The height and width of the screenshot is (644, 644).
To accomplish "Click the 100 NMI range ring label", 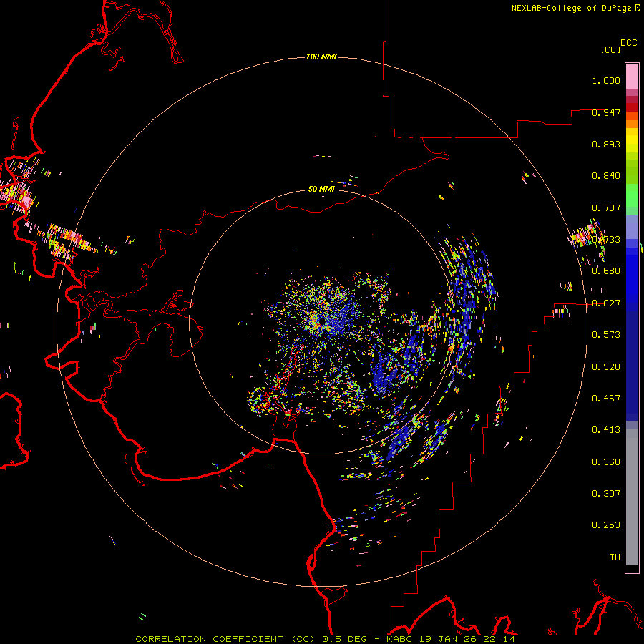I will (321, 57).
